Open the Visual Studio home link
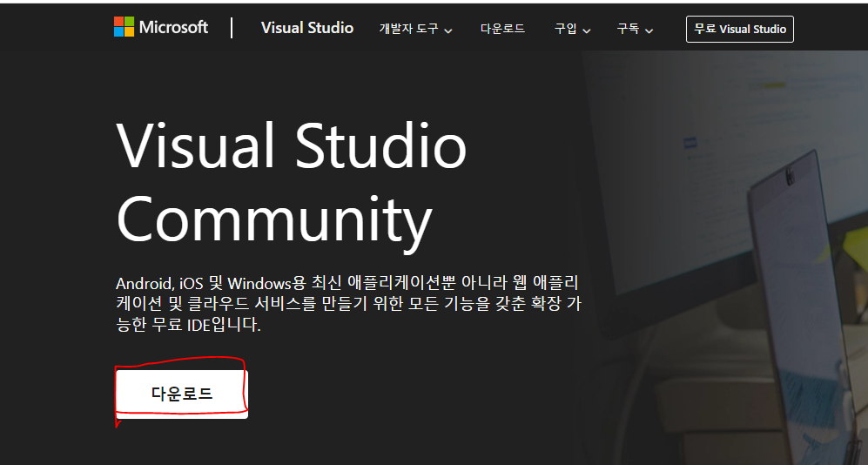This screenshot has height=465, width=868. [307, 28]
